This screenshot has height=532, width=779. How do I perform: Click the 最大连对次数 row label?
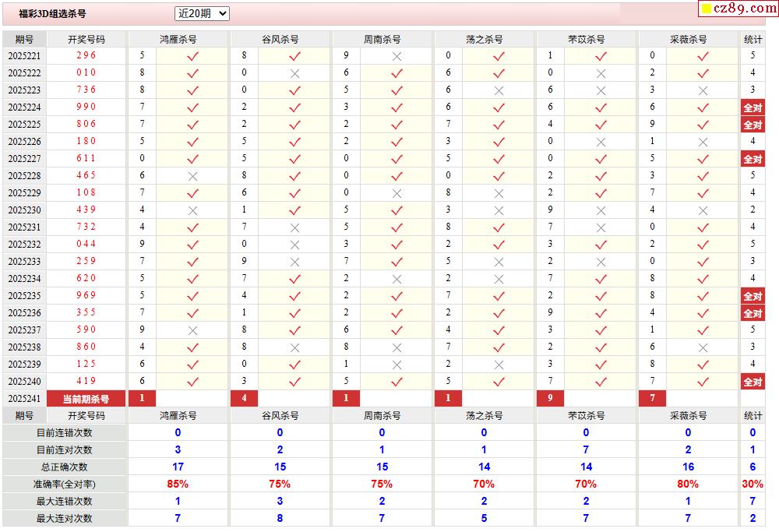click(x=64, y=519)
